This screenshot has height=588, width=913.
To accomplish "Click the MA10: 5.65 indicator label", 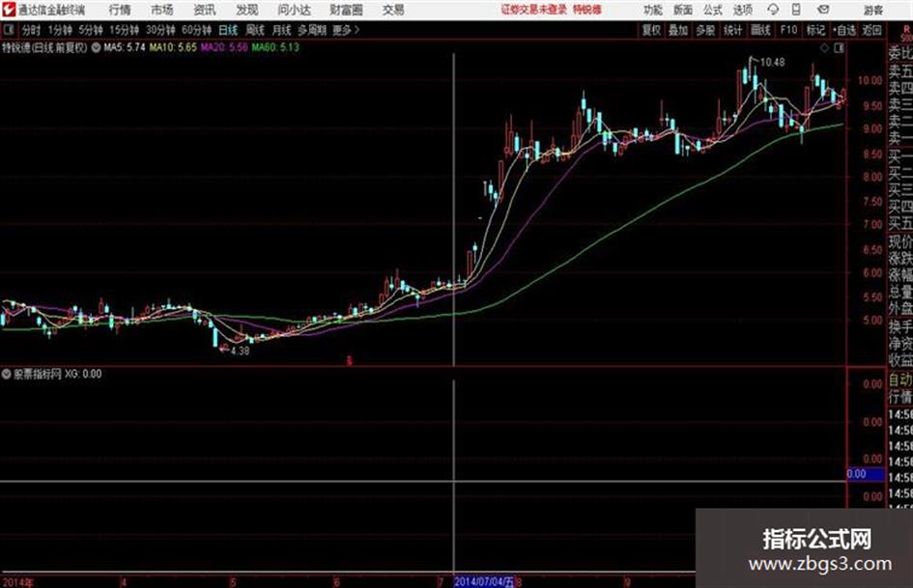I will tap(173, 47).
